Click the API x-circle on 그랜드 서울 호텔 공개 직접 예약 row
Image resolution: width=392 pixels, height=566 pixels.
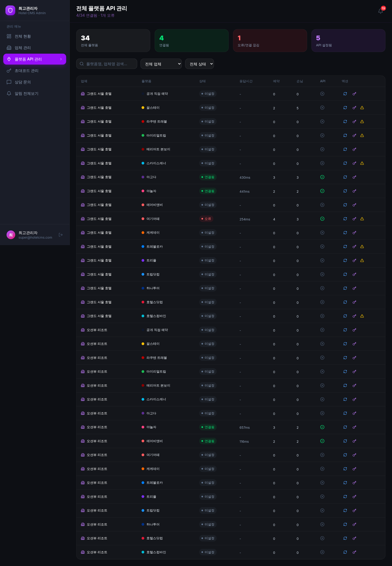[x=322, y=94]
